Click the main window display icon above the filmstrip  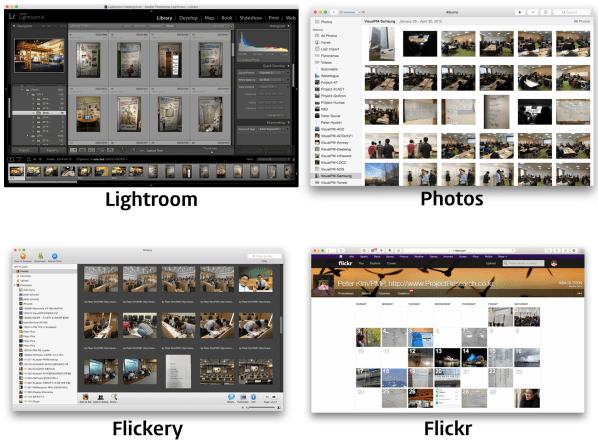pos(11,159)
